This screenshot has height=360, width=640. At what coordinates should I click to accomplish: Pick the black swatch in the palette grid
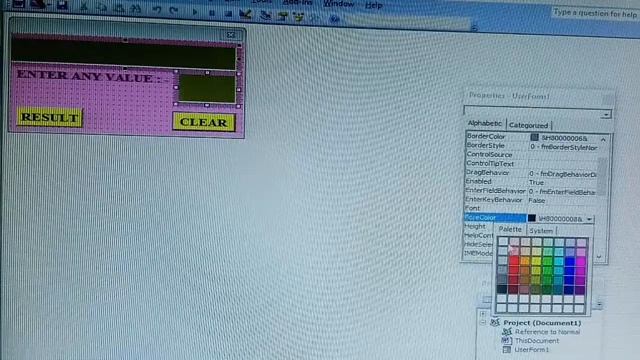click(502, 289)
